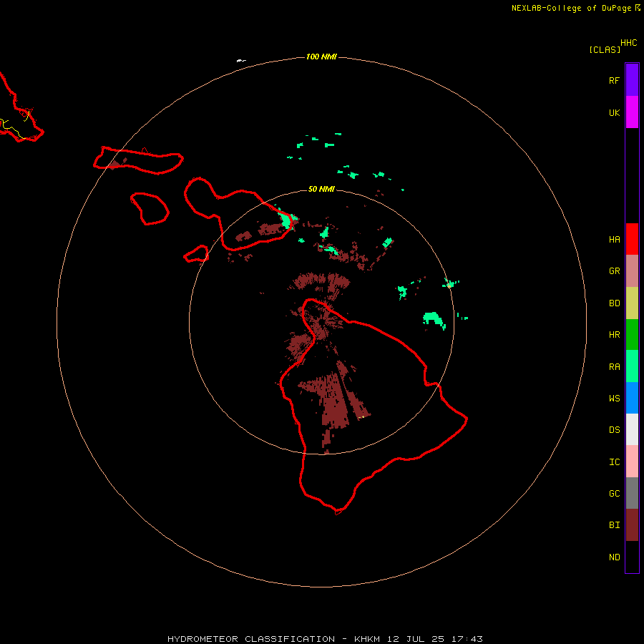The height and width of the screenshot is (644, 644).
Task: Click the DS legend label
Action: [614, 430]
